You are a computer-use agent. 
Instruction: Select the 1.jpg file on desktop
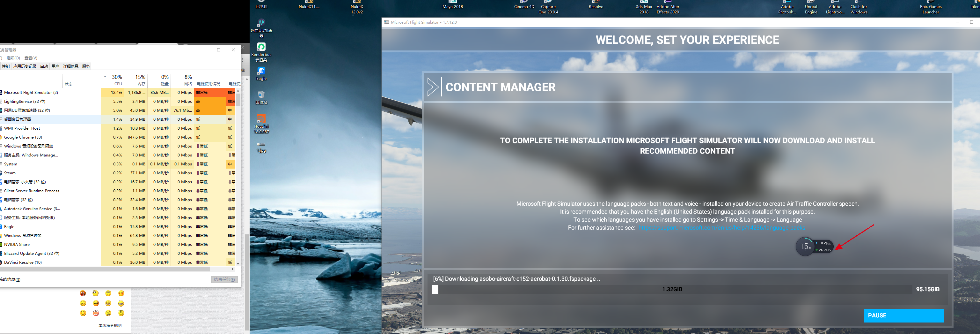coord(261,145)
